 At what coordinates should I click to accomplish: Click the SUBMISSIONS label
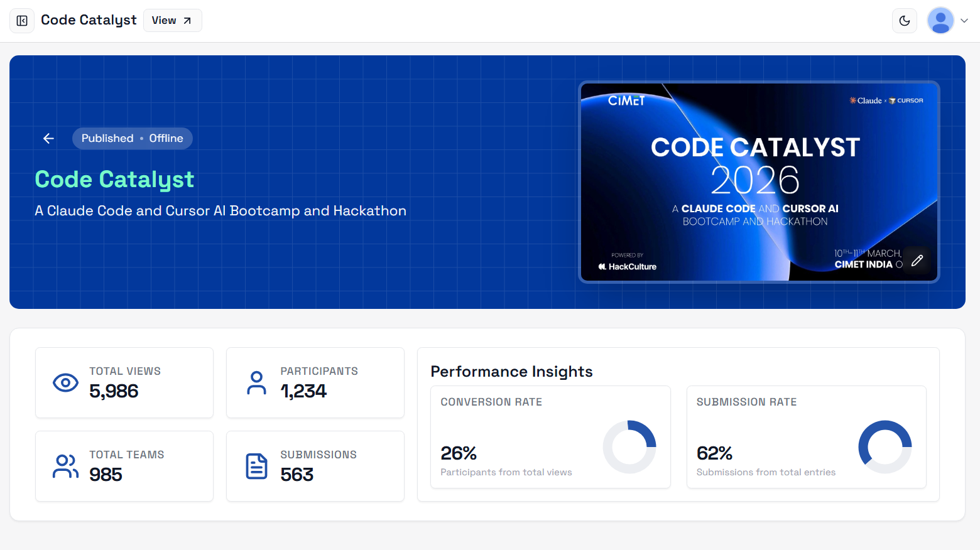318,455
